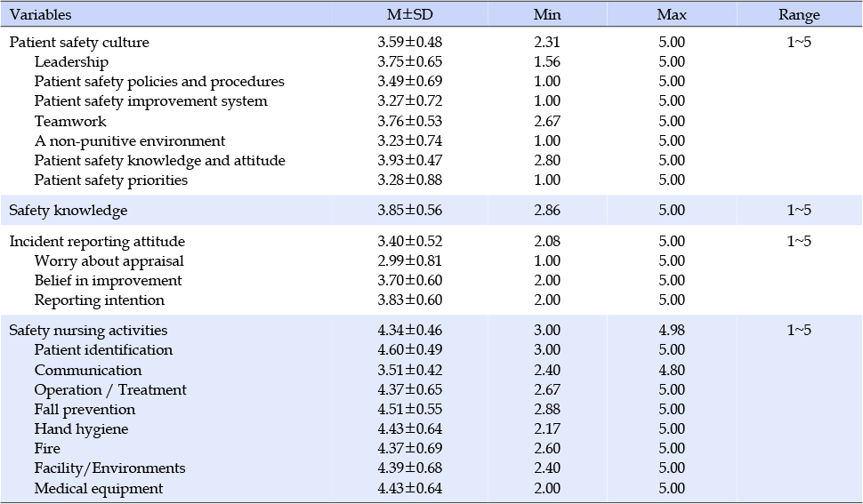863x504 pixels.
Task: Select 'Patient safety policies and procedures' label
Action: pos(159,82)
